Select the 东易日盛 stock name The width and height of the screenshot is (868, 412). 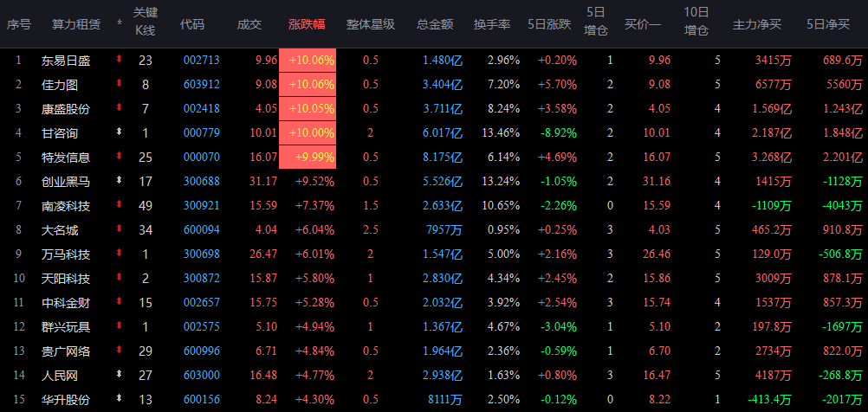tap(65, 61)
